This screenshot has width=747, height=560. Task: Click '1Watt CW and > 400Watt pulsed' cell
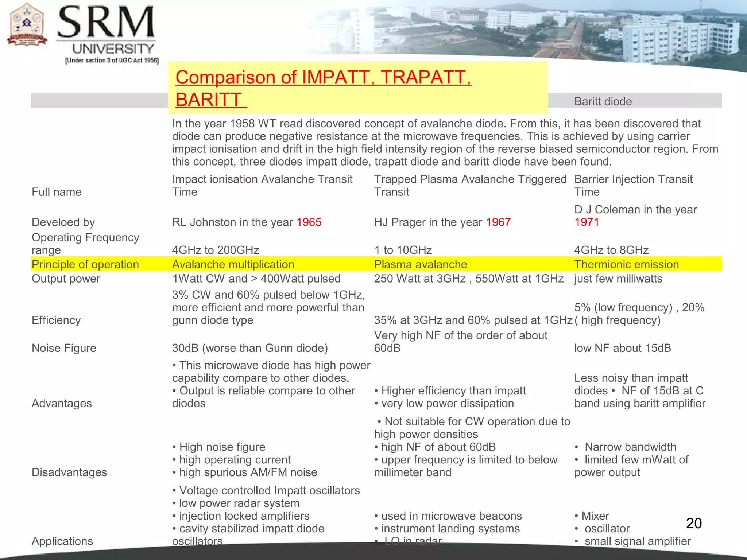click(256, 279)
